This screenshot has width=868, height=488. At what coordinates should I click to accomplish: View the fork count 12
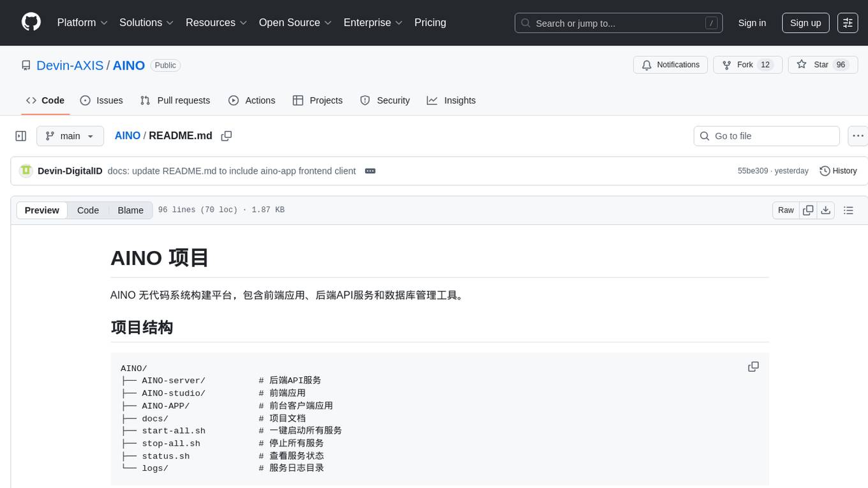click(766, 65)
